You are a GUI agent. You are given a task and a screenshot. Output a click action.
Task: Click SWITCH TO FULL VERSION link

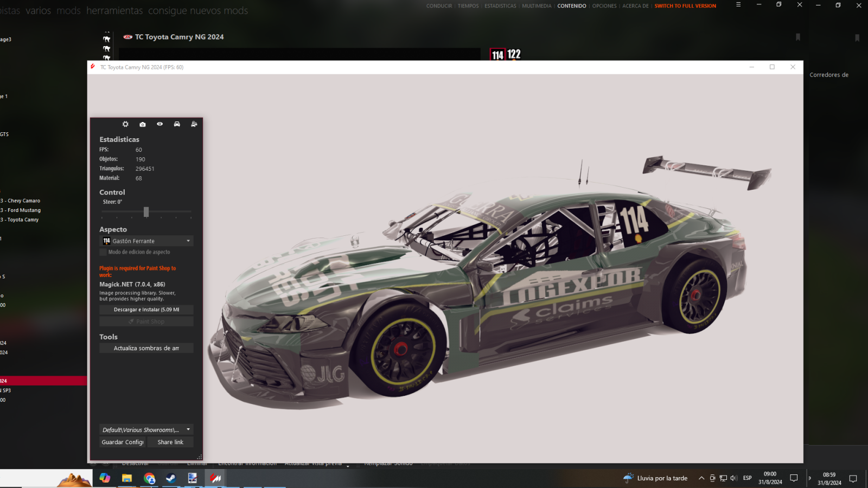pos(685,6)
